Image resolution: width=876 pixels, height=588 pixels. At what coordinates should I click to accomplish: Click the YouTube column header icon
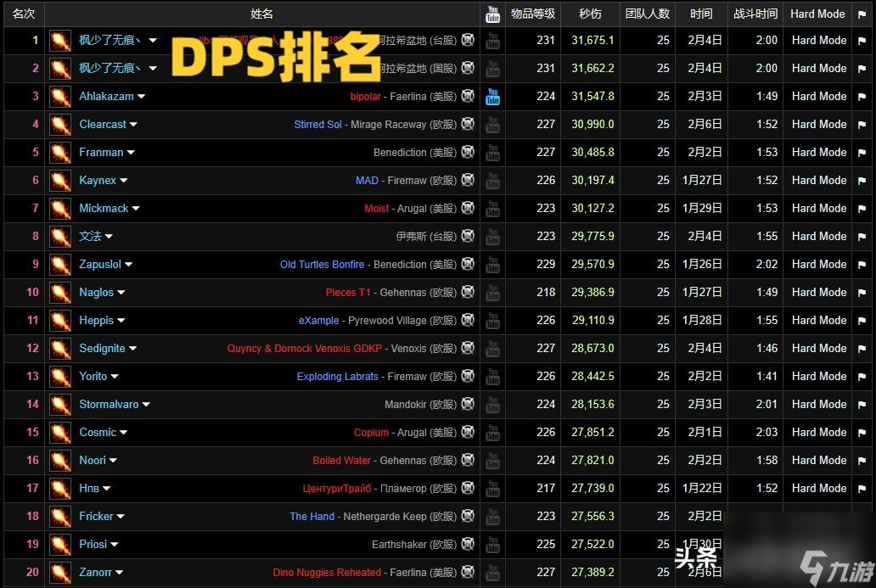click(492, 14)
